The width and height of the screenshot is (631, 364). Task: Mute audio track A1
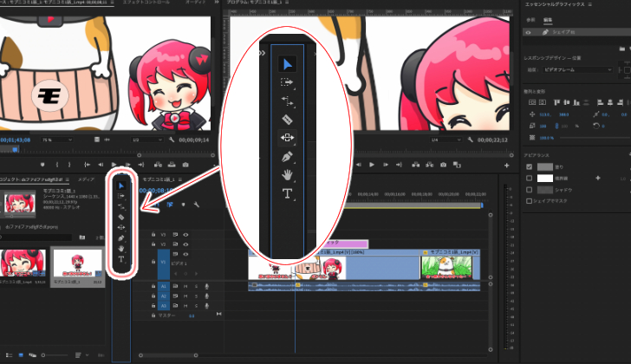click(185, 286)
